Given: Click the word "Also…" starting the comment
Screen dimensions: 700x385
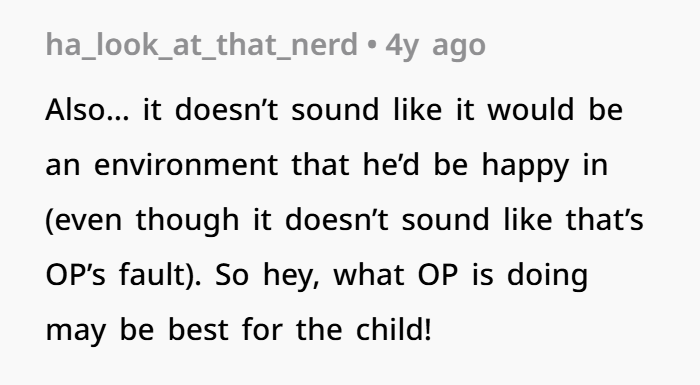Looking at the screenshot, I should [x=87, y=109].
